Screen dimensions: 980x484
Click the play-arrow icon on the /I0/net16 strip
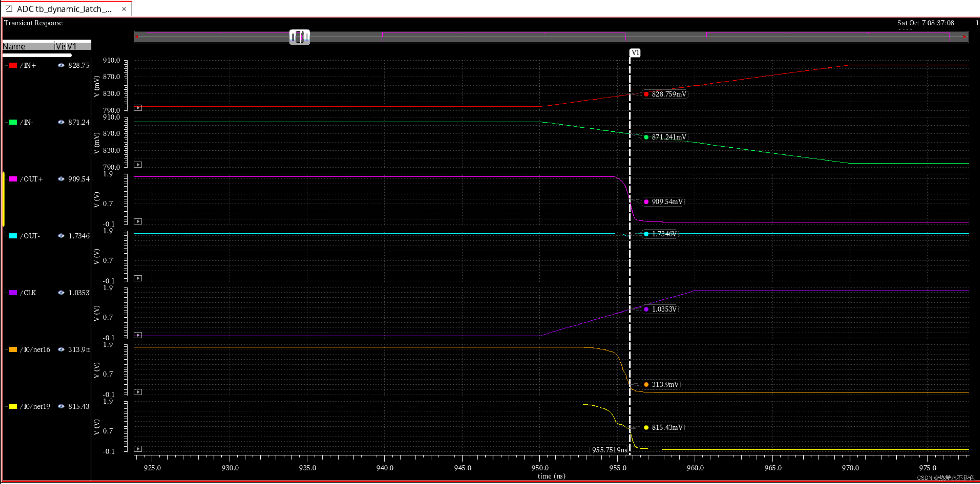pos(138,392)
